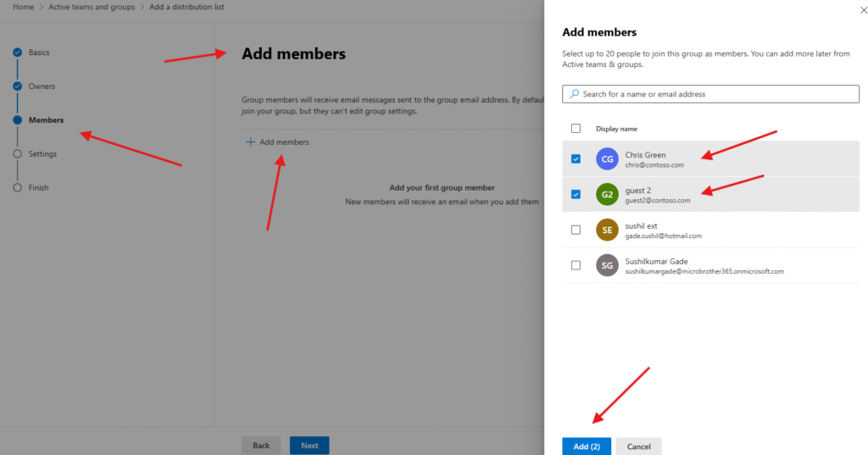The height and width of the screenshot is (455, 868).
Task: Click the plus icon beside Add members
Action: 250,142
